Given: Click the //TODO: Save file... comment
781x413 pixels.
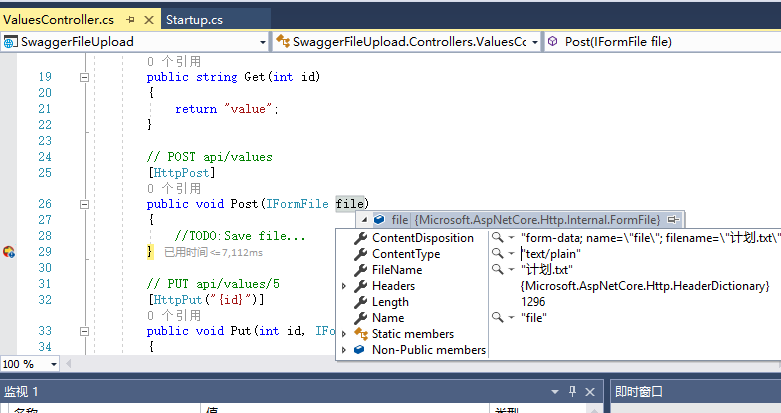Looking at the screenshot, I should coord(240,236).
